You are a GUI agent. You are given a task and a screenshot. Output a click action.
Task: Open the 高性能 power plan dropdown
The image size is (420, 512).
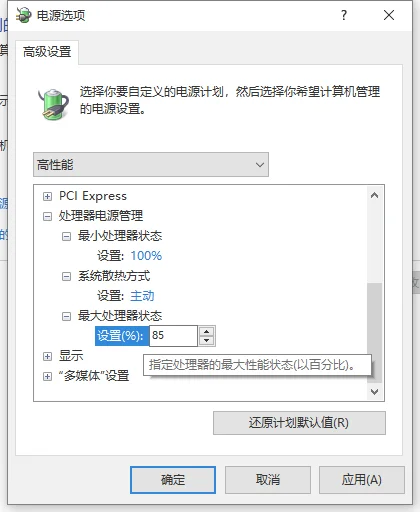pos(151,165)
